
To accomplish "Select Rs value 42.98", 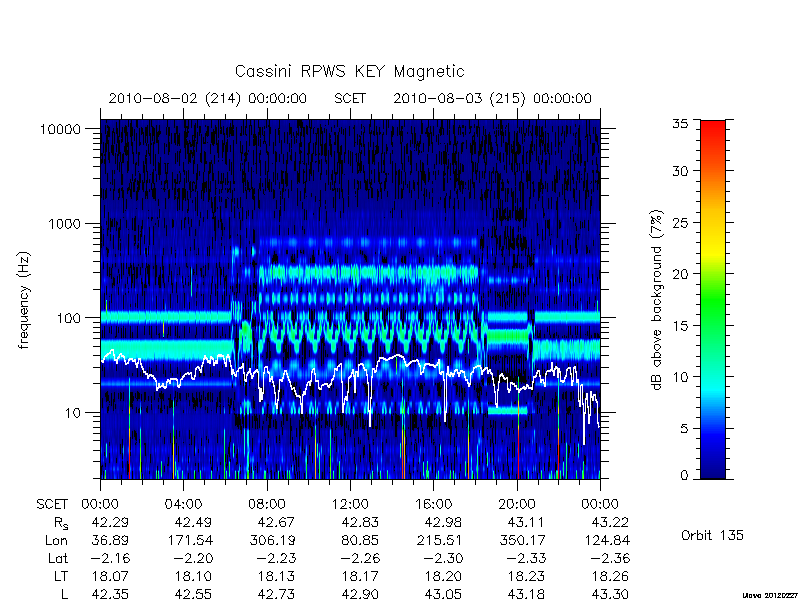I will [x=443, y=522].
